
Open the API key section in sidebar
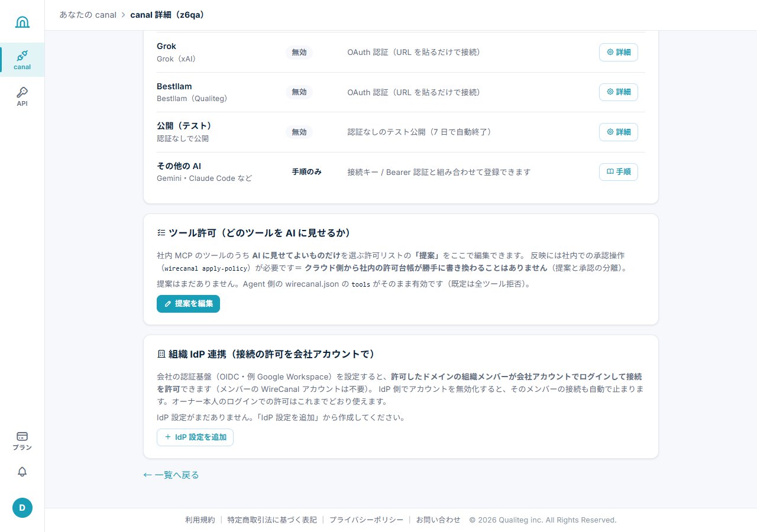point(22,97)
